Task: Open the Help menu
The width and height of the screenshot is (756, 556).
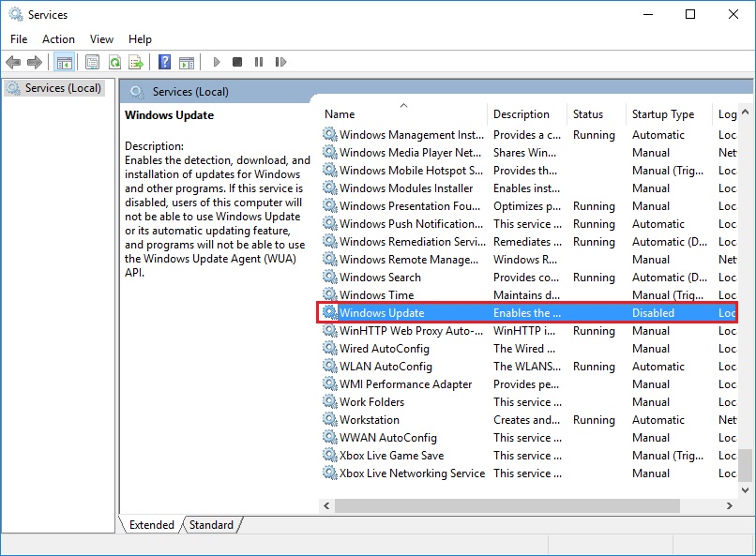Action: [140, 39]
